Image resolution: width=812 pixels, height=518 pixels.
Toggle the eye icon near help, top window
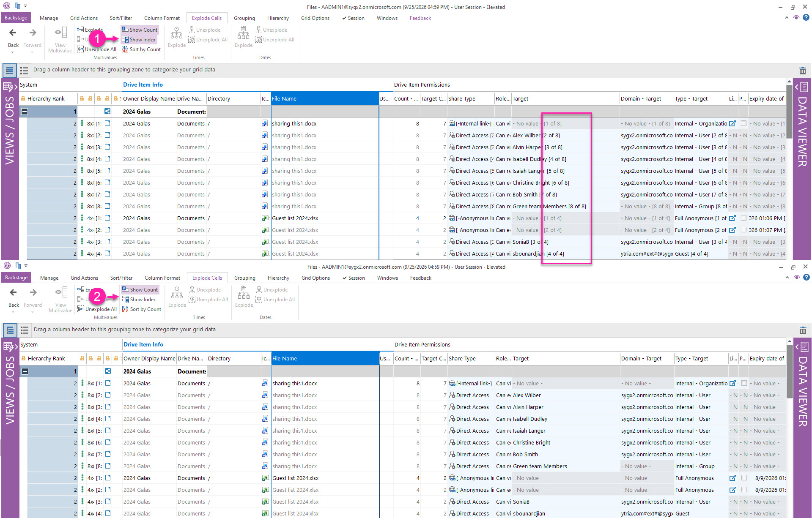click(x=796, y=18)
